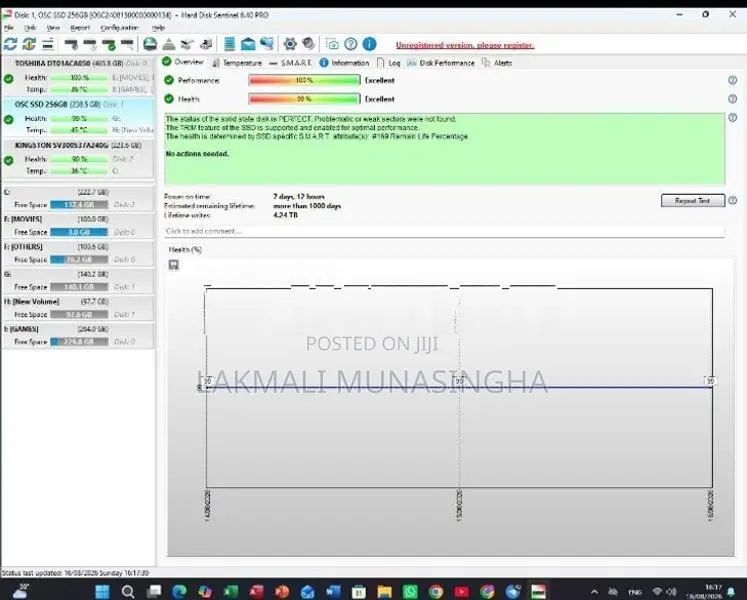The image size is (747, 600).
Task: Open the Help question mark toolbar icon
Action: coord(351,44)
